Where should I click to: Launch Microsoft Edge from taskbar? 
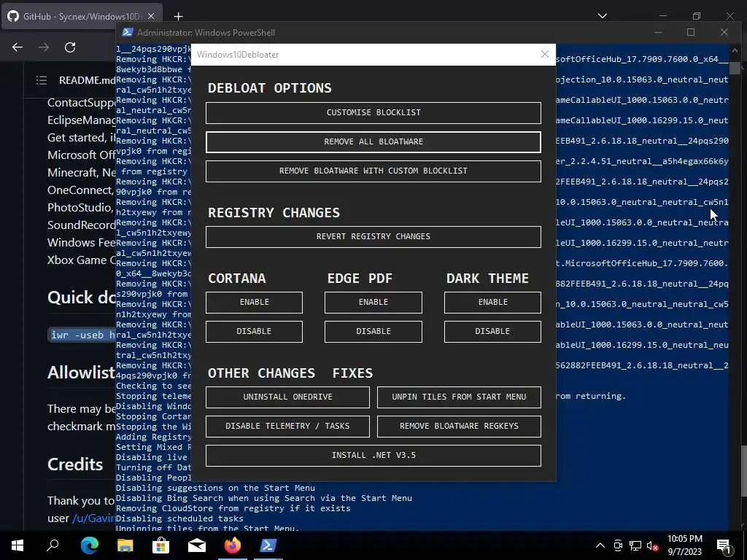(x=89, y=545)
